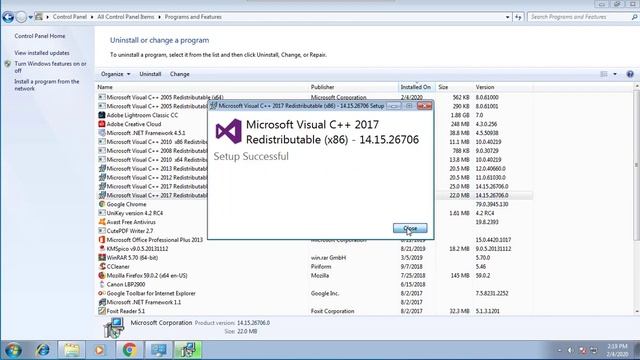The width and height of the screenshot is (640, 360).
Task: Sort by the Version column header
Action: click(502, 87)
